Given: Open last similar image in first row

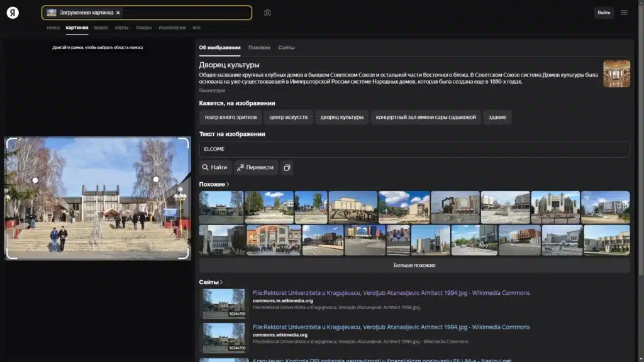Looking at the screenshot, I should click(x=606, y=207).
